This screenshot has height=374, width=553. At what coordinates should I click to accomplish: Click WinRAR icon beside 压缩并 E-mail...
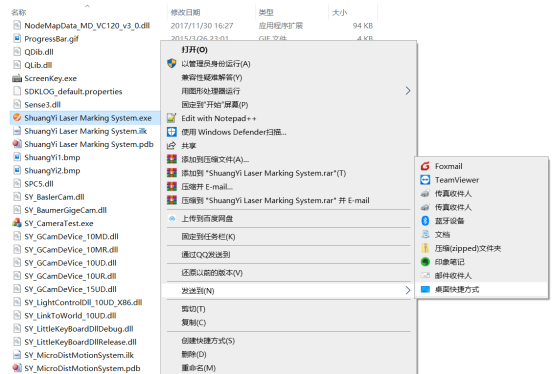[172, 186]
